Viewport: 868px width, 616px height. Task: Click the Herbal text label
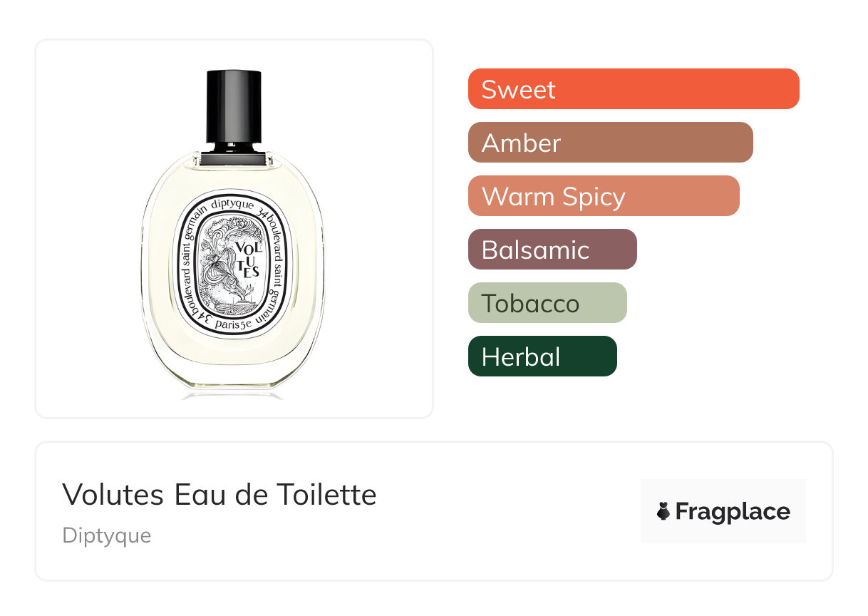(x=521, y=357)
